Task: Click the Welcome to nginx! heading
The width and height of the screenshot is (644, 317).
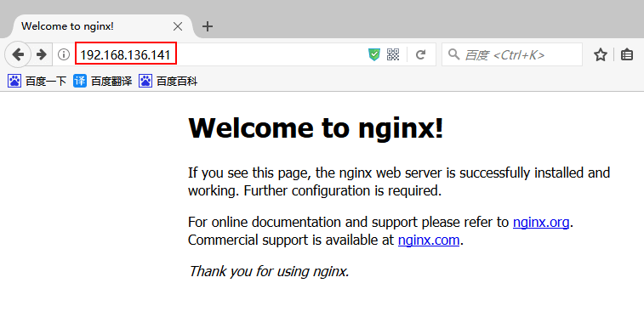Action: tap(316, 127)
